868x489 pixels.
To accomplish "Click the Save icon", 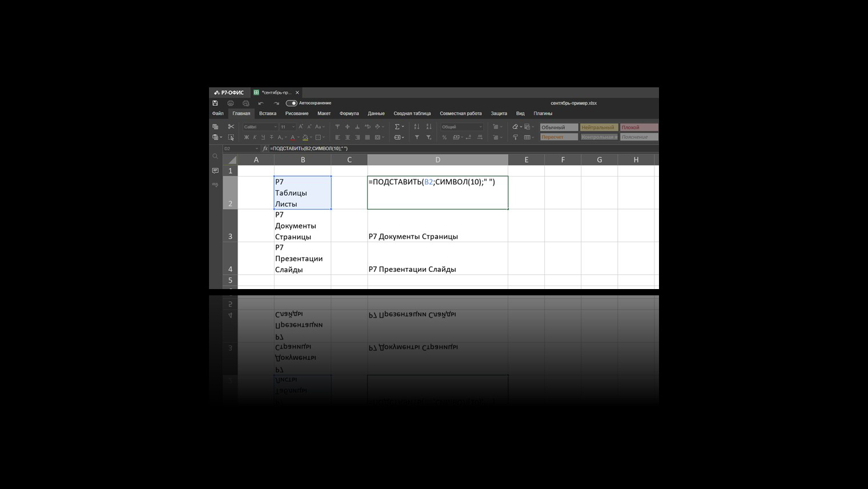I will tap(215, 103).
